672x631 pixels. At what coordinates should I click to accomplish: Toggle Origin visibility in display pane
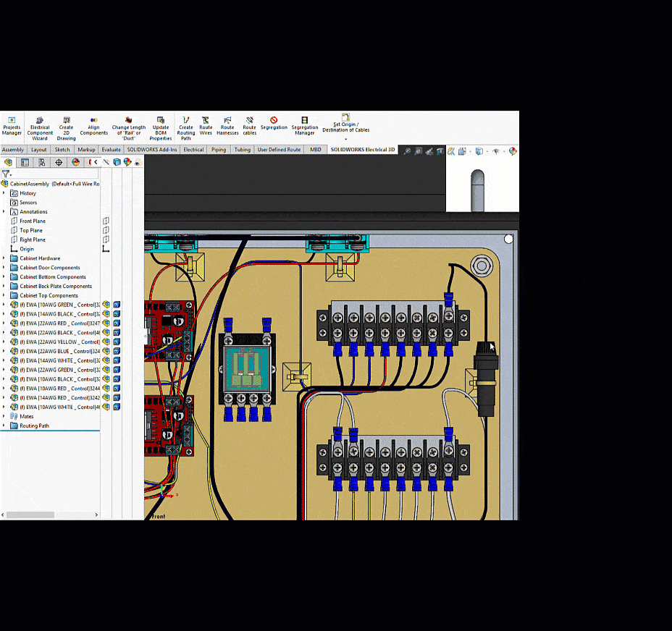click(106, 250)
